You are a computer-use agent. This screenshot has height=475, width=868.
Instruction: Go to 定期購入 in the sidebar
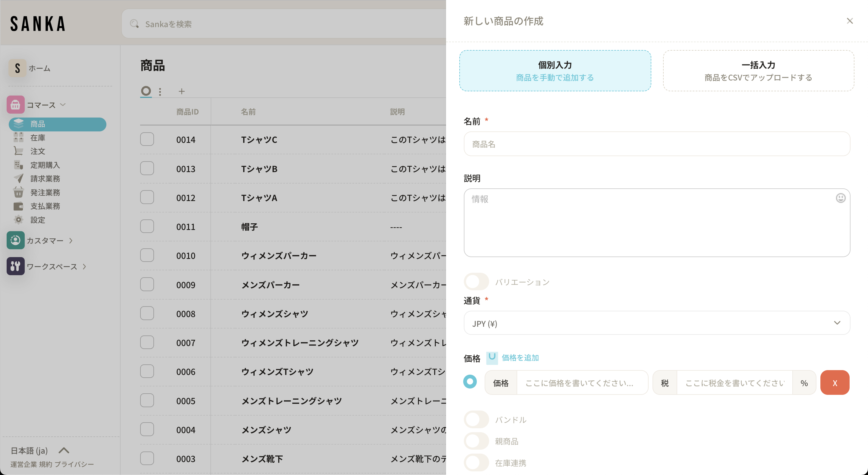[45, 165]
